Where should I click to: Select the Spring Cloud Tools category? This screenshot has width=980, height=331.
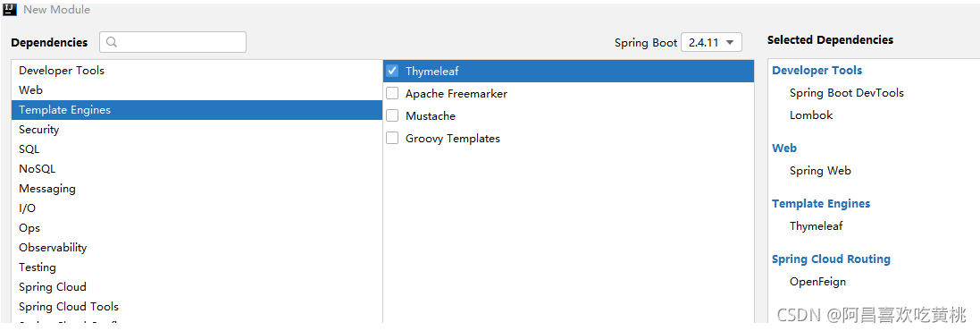click(x=197, y=307)
